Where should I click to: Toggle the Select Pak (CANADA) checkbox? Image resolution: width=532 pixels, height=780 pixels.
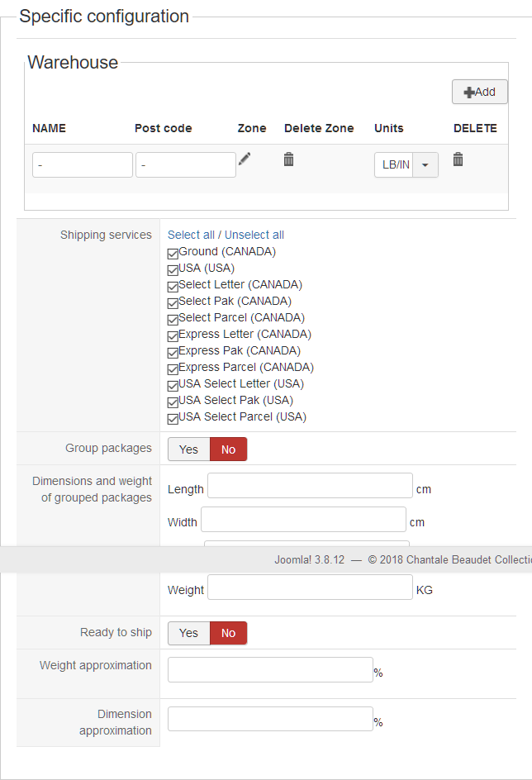point(173,302)
